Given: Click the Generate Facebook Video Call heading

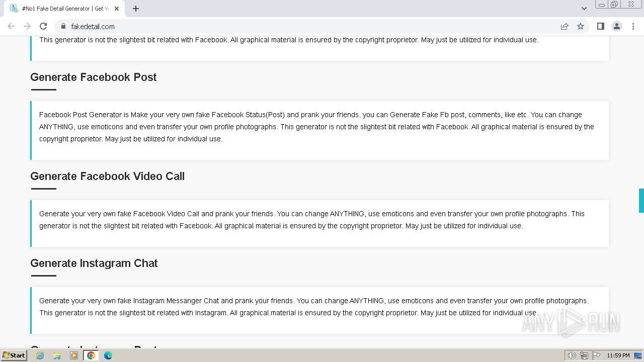Looking at the screenshot, I should tap(107, 176).
